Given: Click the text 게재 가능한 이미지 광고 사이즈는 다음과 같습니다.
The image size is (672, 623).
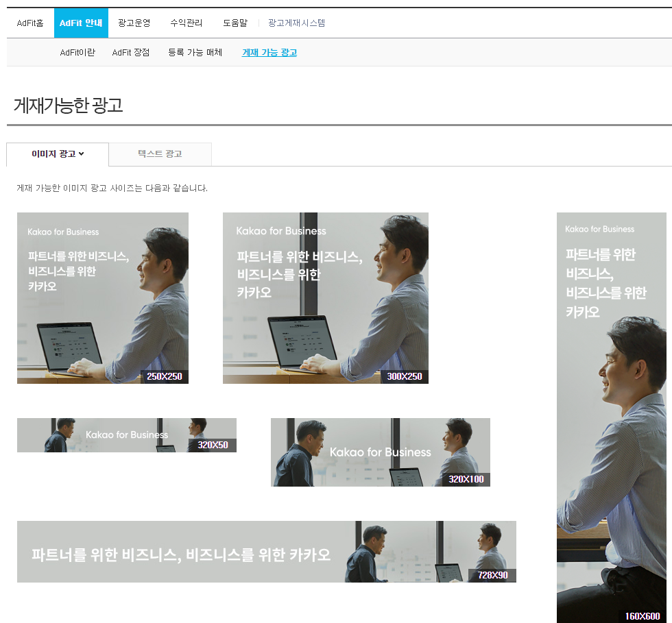Looking at the screenshot, I should tap(112, 188).
